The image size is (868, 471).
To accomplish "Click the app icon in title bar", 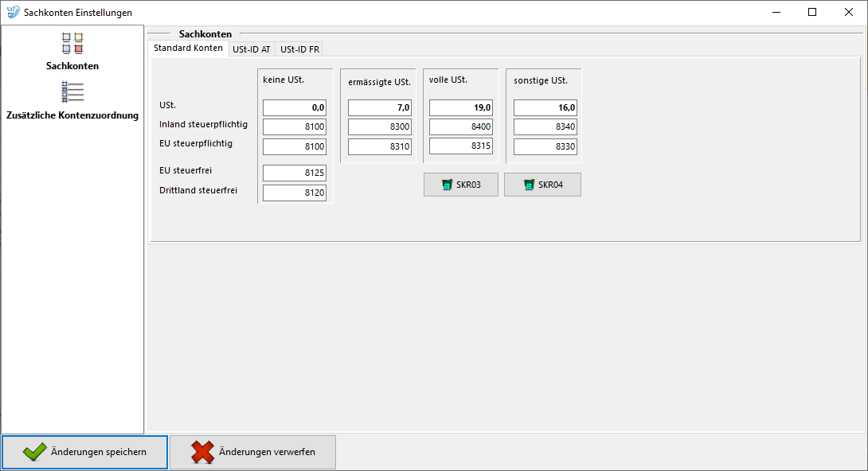I will 13,13.
